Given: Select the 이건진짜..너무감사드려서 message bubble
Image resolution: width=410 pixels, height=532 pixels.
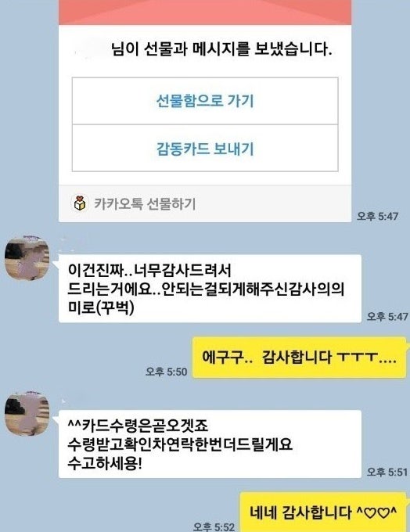Looking at the screenshot, I should click(x=210, y=289).
